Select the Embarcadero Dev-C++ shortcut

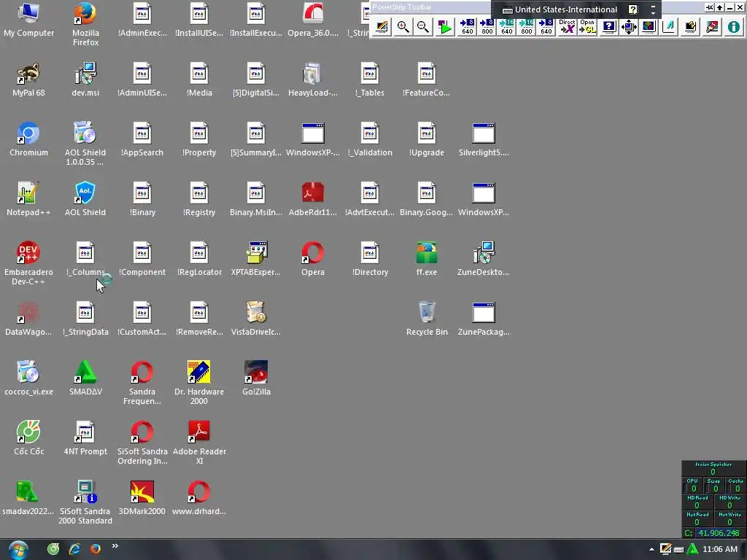click(28, 263)
